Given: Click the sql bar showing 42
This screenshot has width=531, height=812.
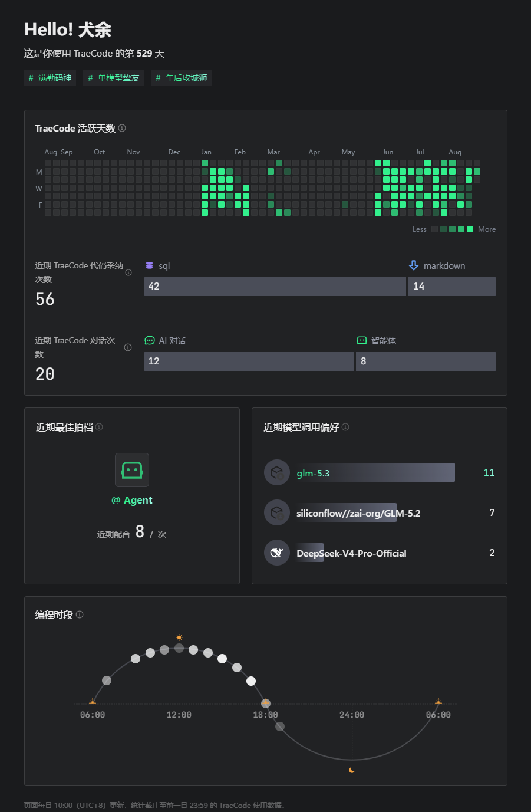Looking at the screenshot, I should 275,287.
